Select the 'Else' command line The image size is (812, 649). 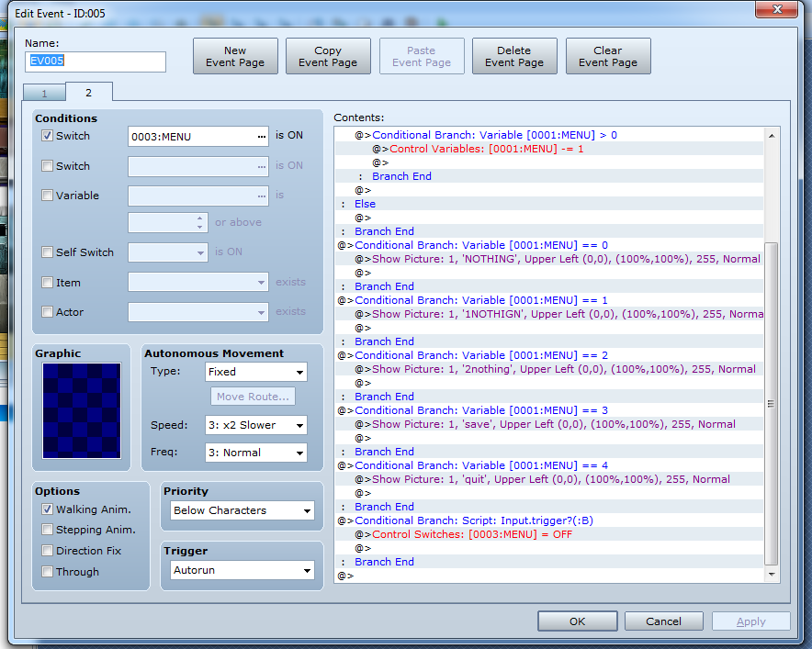pyautogui.click(x=549, y=204)
